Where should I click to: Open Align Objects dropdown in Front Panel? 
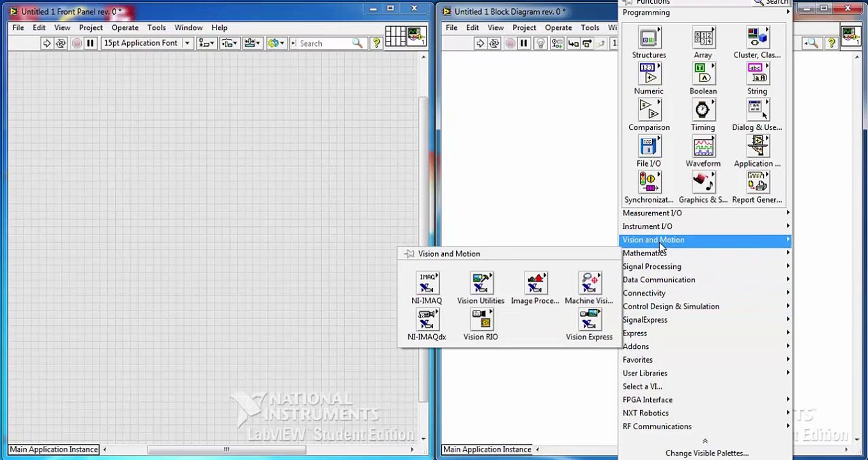[206, 43]
